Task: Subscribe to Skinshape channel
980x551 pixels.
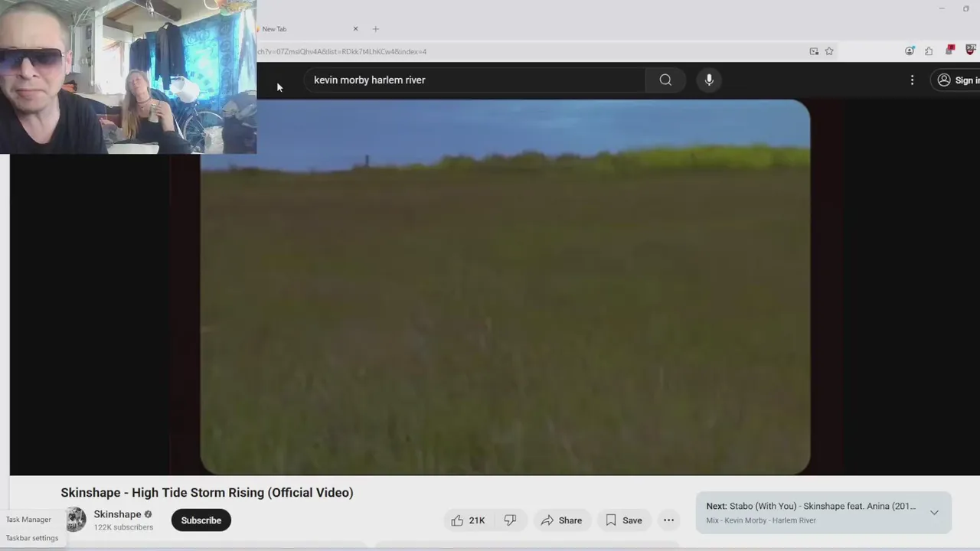Action: tap(201, 520)
